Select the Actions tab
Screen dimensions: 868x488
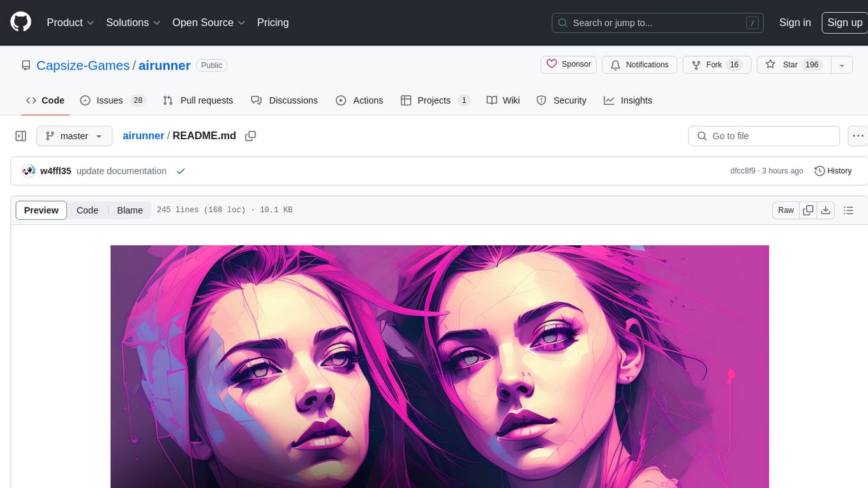tap(359, 100)
